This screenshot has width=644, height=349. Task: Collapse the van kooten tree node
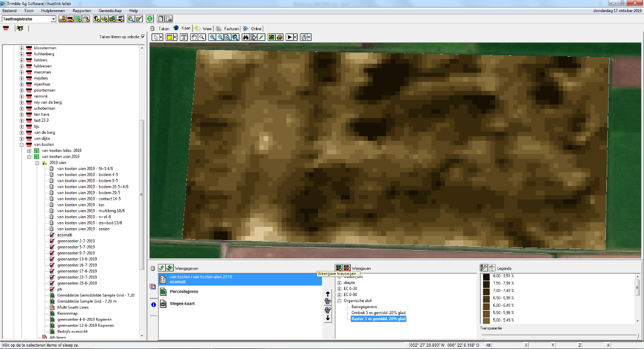21,145
